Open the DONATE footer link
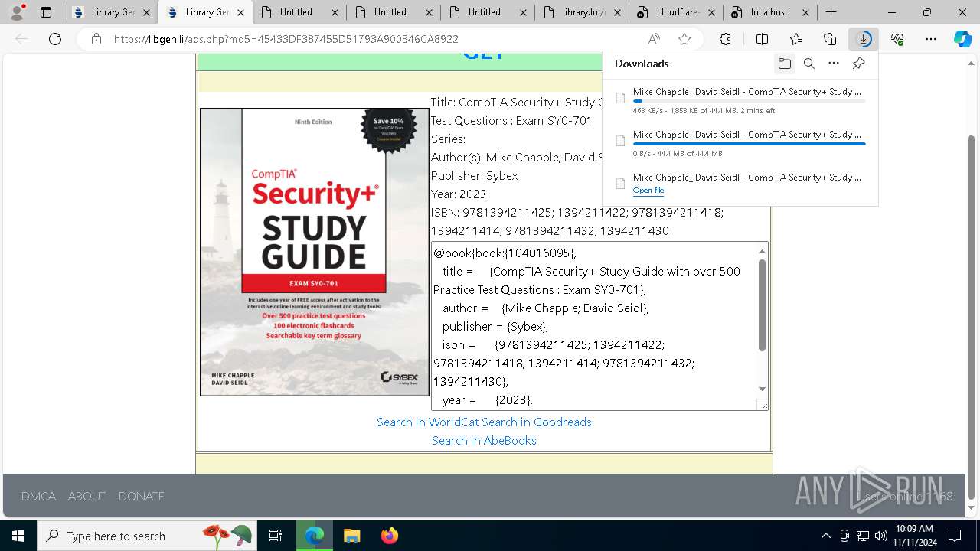This screenshot has height=551, width=980. point(142,496)
